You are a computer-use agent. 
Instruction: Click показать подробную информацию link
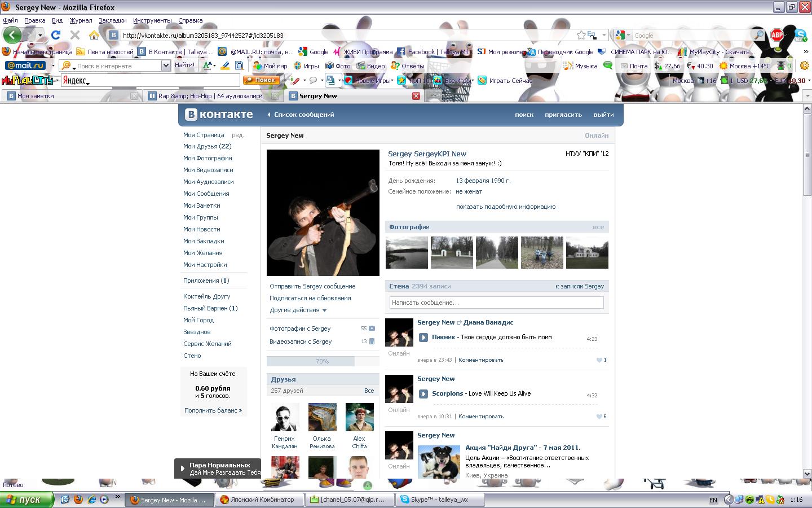(506, 207)
